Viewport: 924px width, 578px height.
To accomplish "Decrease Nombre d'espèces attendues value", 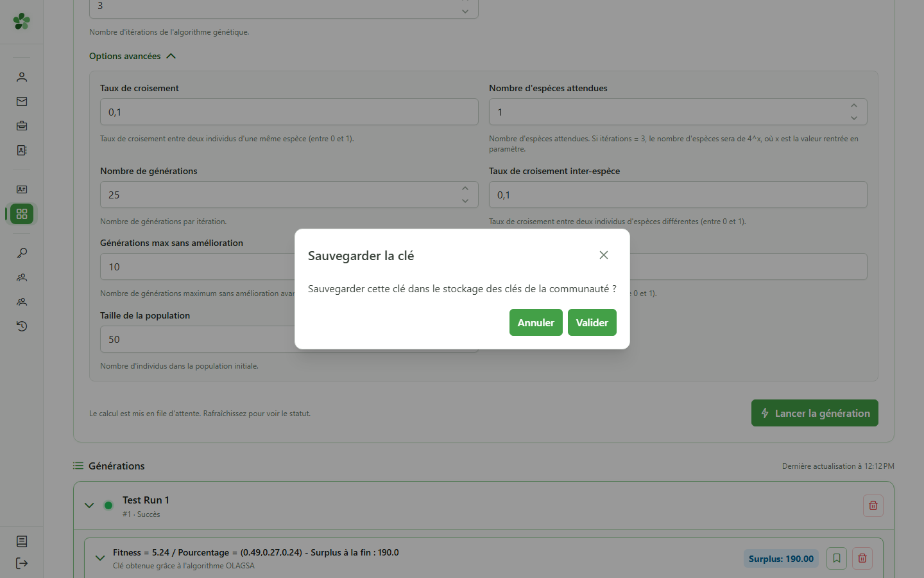I will click(x=854, y=118).
